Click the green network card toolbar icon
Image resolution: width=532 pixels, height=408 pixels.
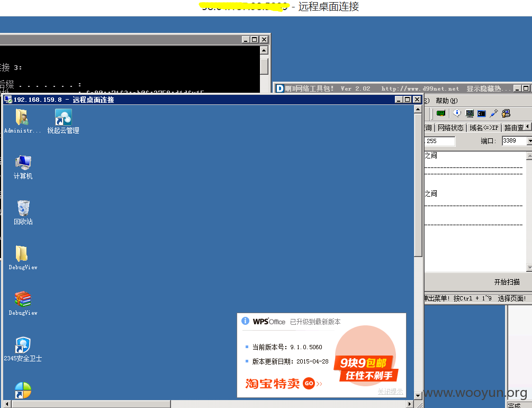tap(441, 113)
